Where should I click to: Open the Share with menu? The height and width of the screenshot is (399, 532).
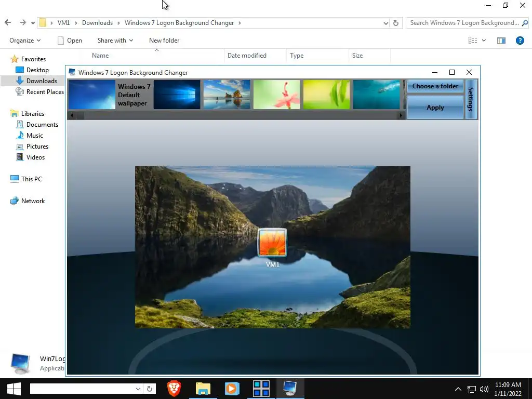115,41
